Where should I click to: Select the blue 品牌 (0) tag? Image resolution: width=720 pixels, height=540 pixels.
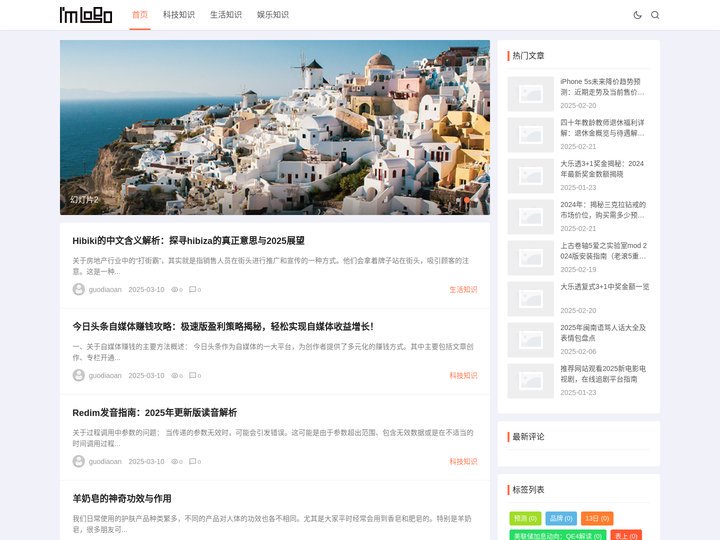[x=561, y=518]
